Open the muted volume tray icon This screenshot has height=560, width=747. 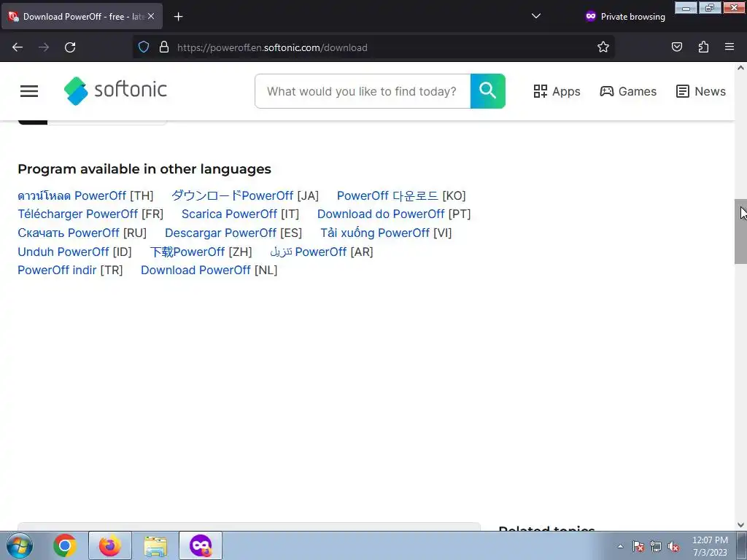coord(673,546)
